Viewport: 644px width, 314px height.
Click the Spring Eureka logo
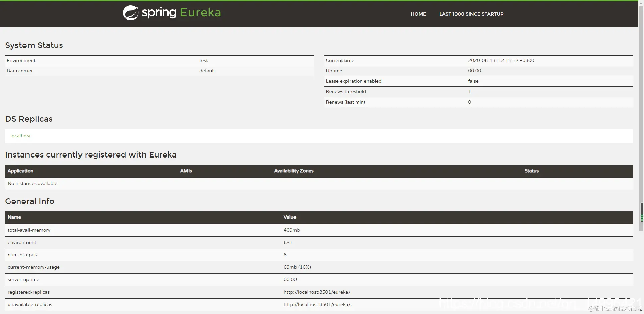172,13
